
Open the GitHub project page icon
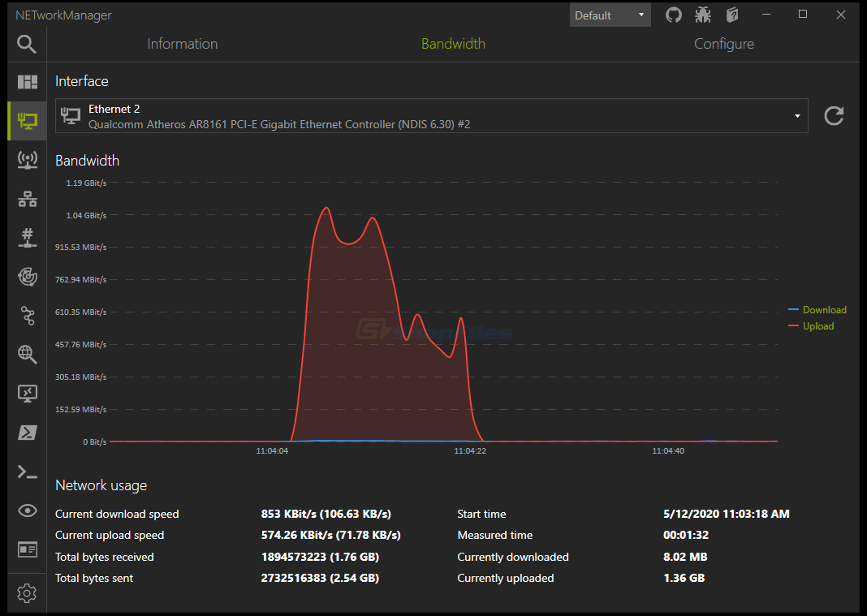(674, 15)
